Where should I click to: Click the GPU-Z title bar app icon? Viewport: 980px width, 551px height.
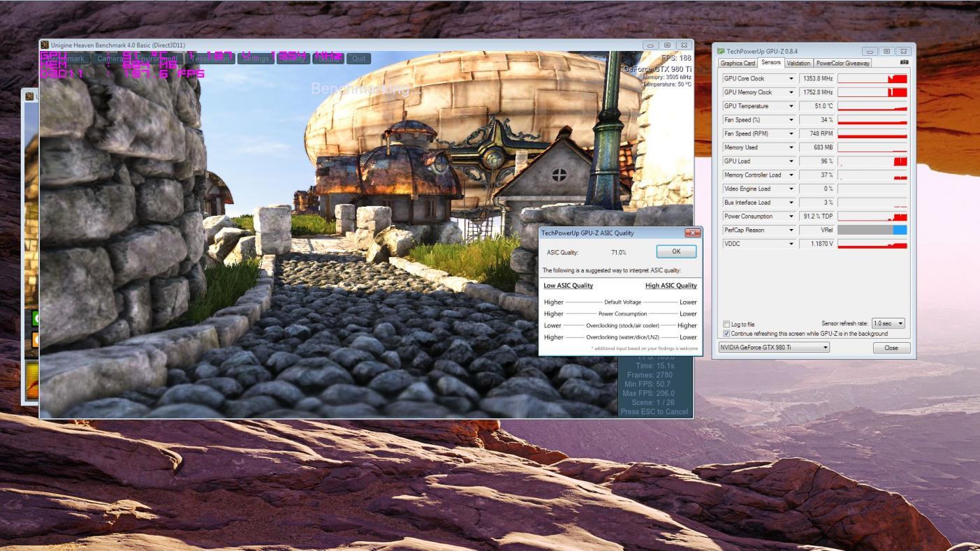(721, 51)
